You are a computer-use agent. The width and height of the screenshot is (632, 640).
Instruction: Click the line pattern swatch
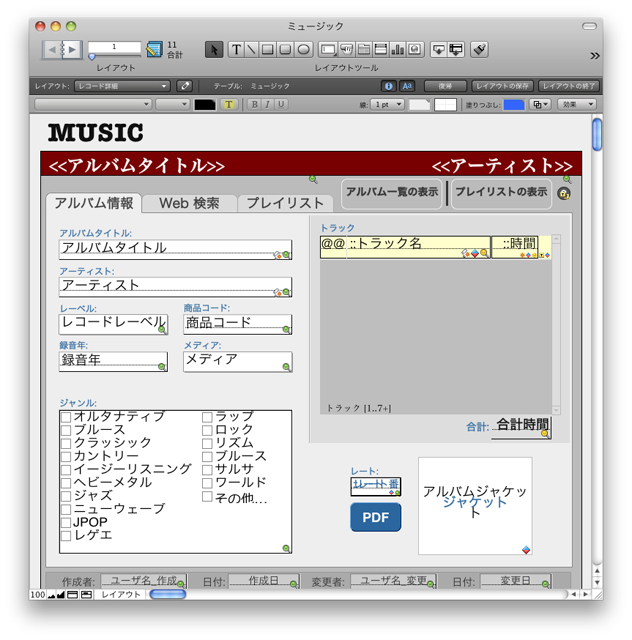445,105
